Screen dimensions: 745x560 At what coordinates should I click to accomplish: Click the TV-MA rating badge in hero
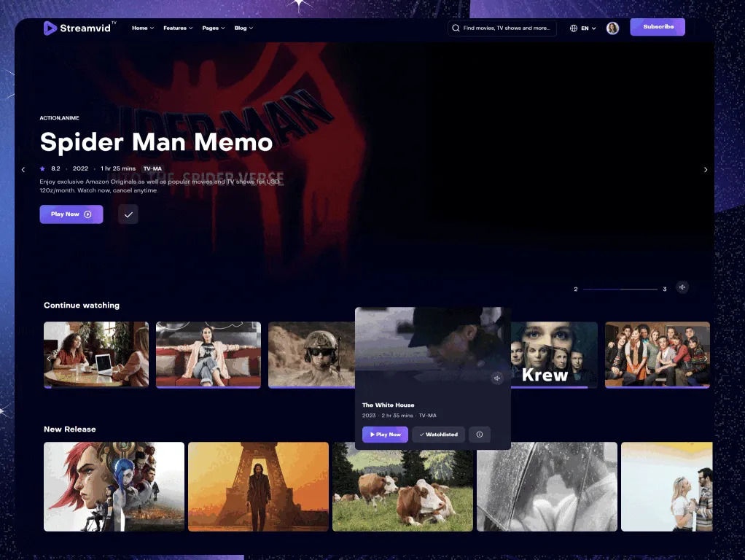(x=152, y=168)
